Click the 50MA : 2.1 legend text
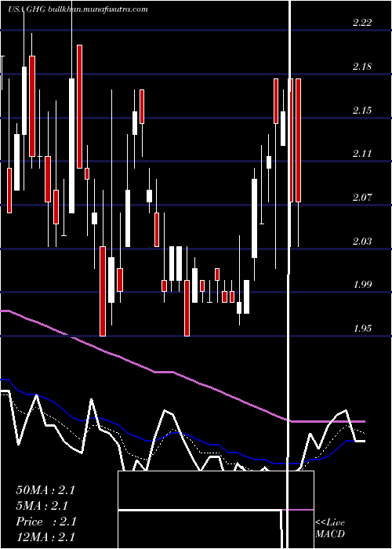Viewport: 392px width, 549px height. tap(45, 490)
